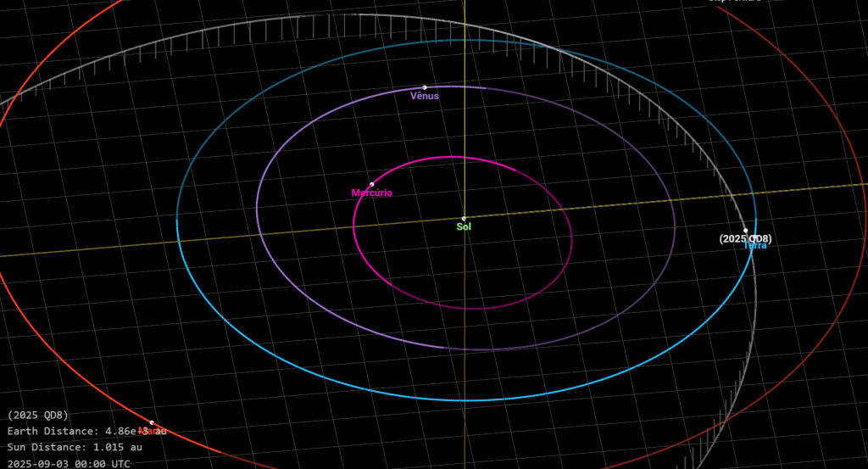Click the Earth Distance readout

pyautogui.click(x=86, y=432)
